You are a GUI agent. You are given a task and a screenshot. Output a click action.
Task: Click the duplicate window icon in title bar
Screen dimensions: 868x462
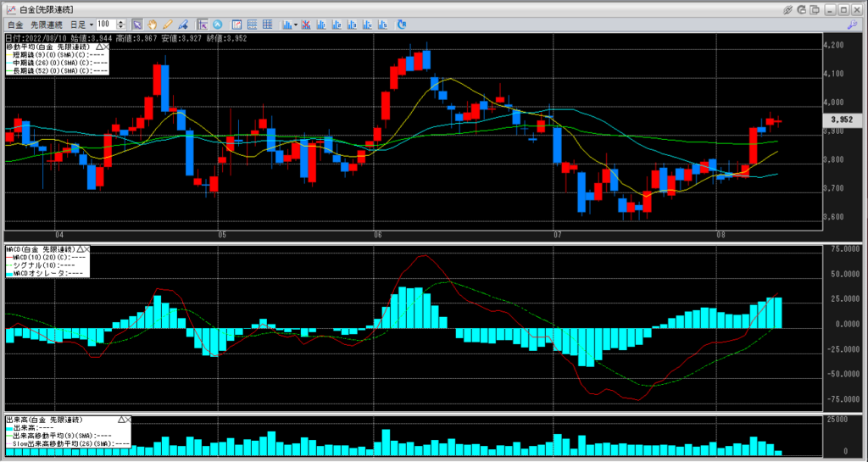click(815, 9)
